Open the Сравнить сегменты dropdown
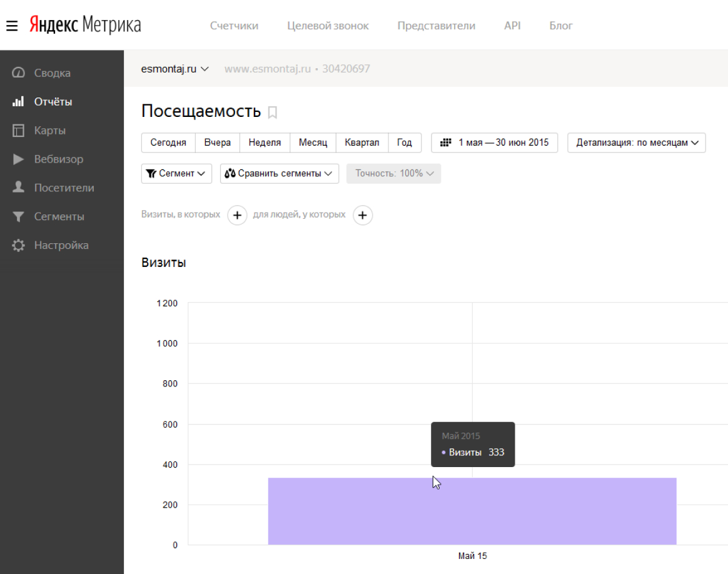Viewport: 728px width, 574px height. (280, 174)
